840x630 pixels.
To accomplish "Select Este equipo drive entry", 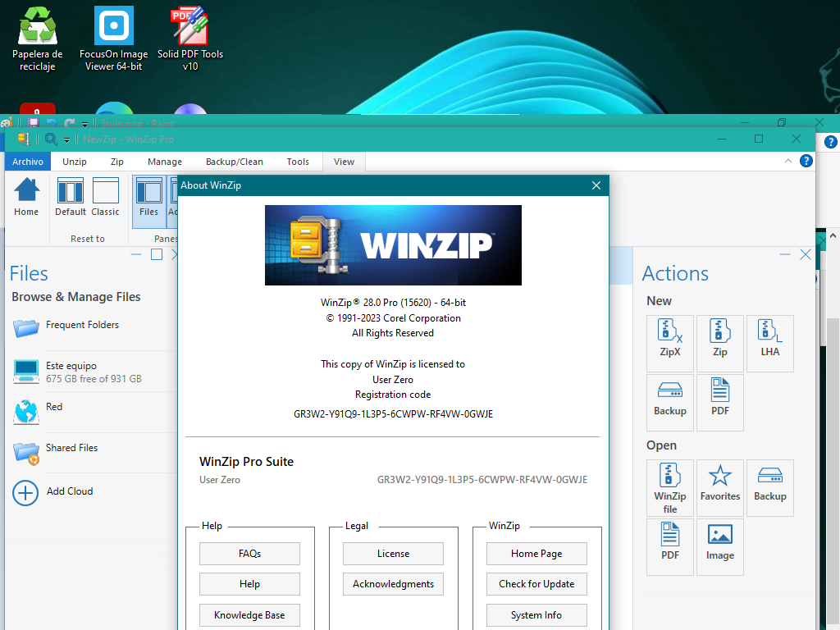I will click(78, 372).
